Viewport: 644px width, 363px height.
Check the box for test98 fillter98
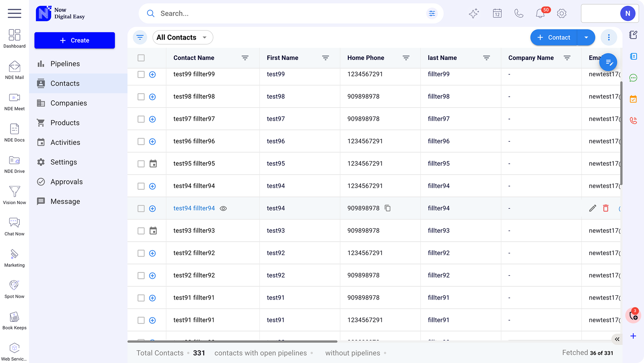tap(141, 97)
